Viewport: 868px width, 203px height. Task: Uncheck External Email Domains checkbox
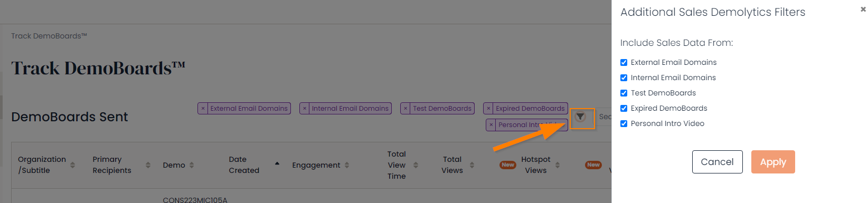(624, 62)
